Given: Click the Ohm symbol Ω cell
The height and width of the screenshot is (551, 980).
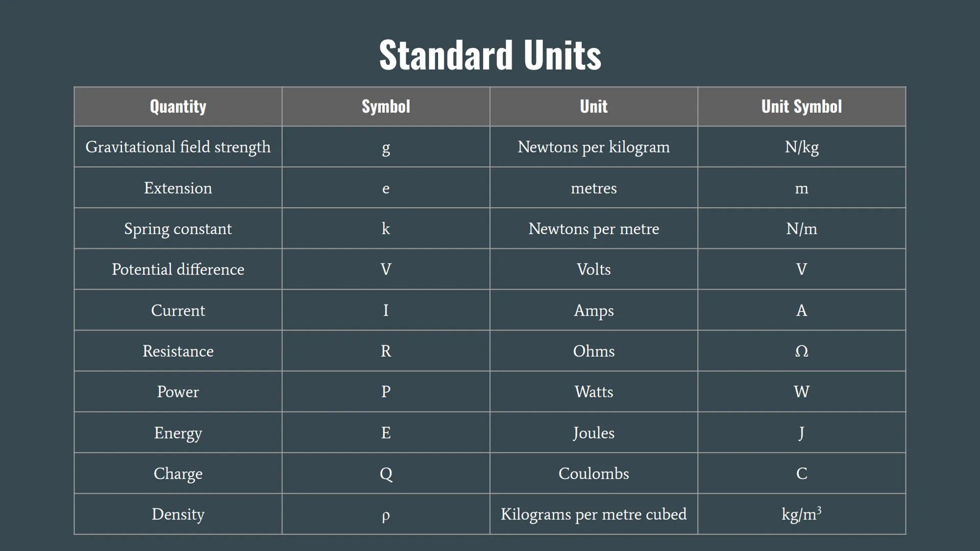Looking at the screenshot, I should 801,351.
